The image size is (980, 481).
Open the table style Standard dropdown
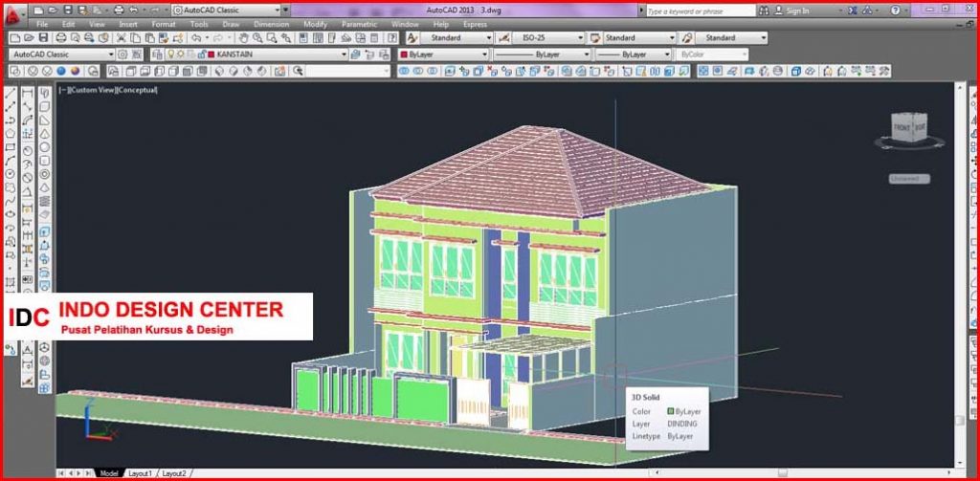pos(640,38)
